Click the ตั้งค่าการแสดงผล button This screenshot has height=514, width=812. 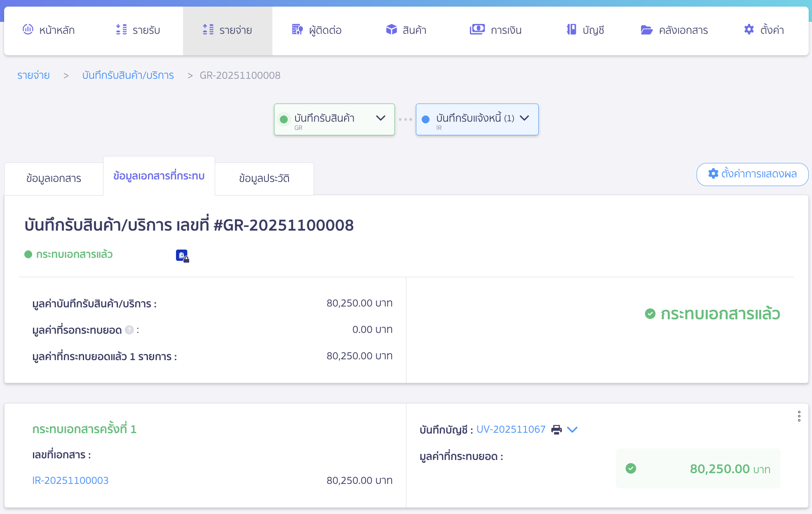752,174
